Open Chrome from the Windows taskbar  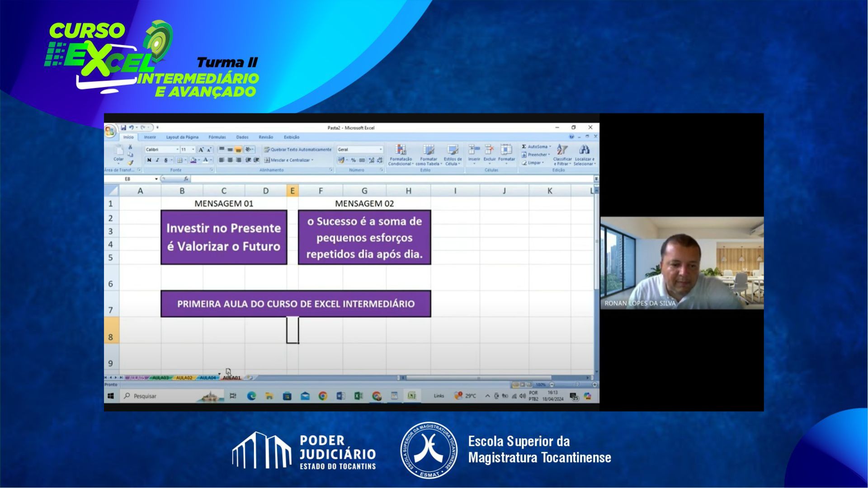pos(323,396)
